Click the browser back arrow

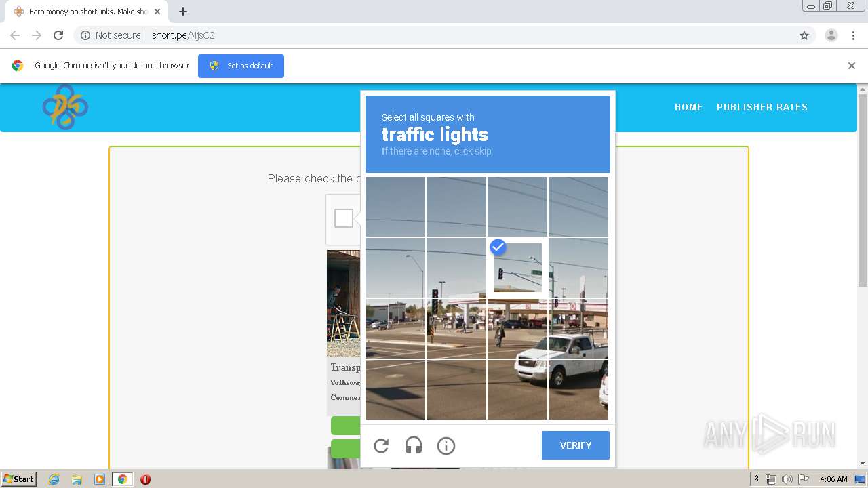click(x=15, y=35)
